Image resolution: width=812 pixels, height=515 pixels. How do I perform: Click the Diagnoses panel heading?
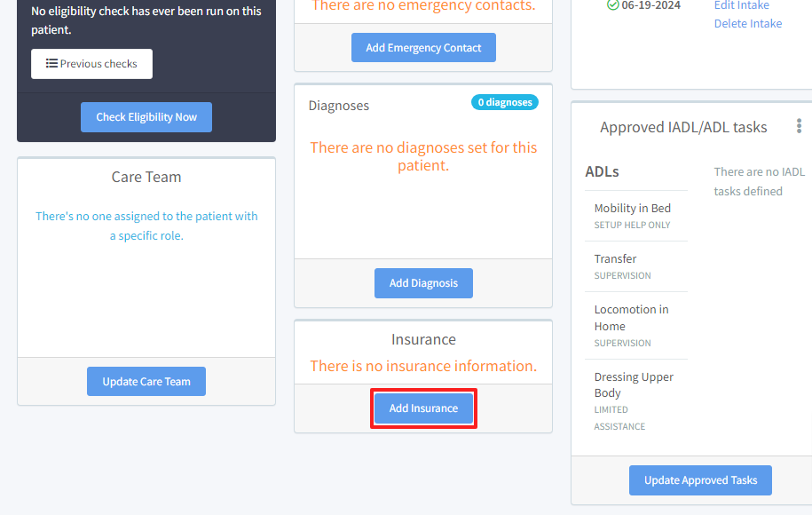[338, 106]
